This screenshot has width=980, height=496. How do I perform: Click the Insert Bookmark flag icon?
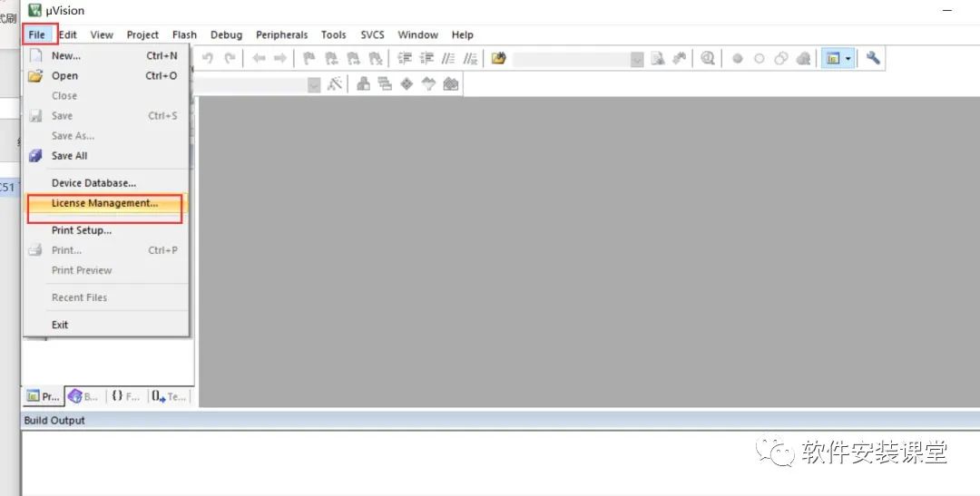(309, 58)
